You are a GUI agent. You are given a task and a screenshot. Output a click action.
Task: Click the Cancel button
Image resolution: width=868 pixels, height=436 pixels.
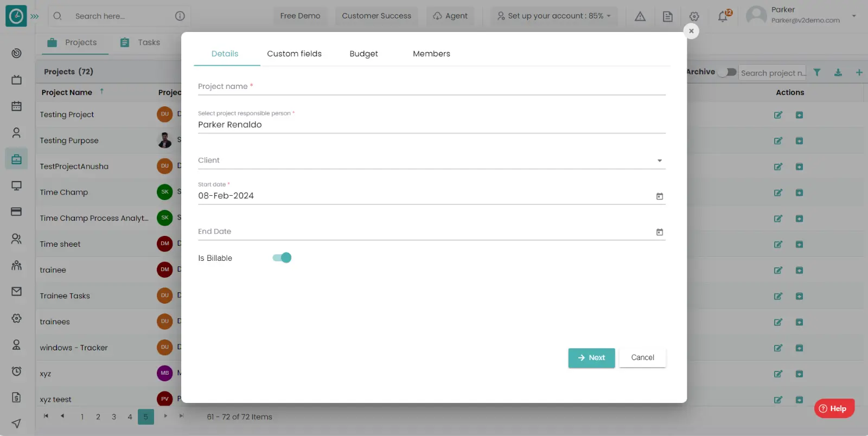pyautogui.click(x=642, y=358)
